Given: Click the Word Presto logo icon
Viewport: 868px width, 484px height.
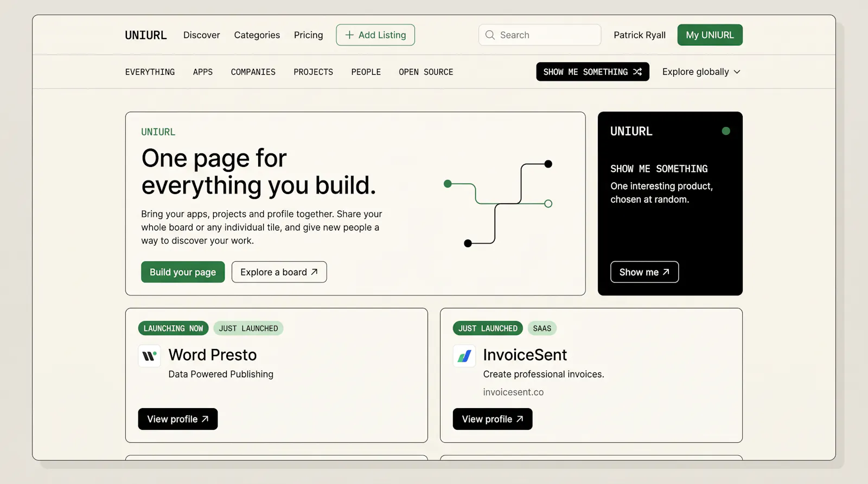Looking at the screenshot, I should point(149,356).
